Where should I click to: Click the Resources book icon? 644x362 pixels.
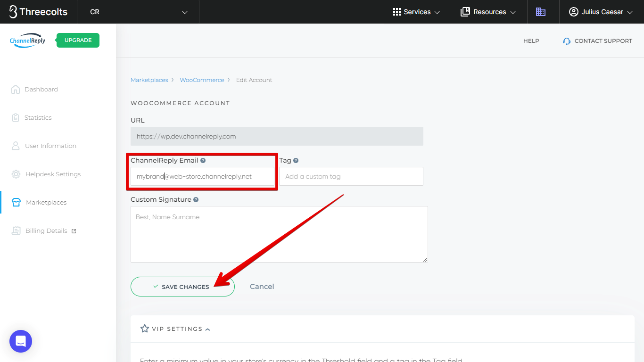tap(465, 12)
